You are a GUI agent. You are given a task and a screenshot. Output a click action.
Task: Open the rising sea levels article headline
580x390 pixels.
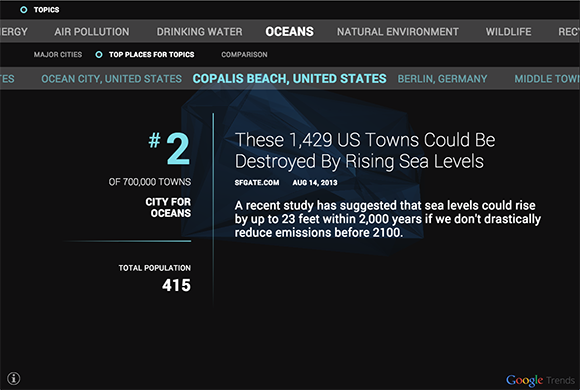click(x=365, y=151)
